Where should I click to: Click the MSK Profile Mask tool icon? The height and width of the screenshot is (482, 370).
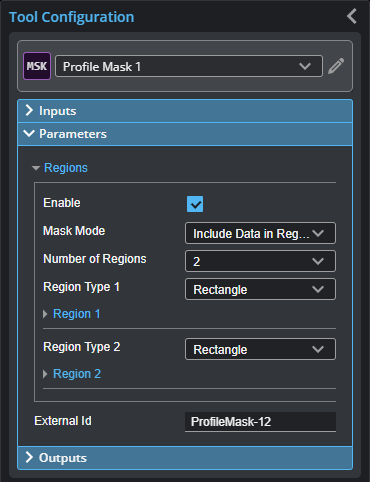[x=37, y=66]
